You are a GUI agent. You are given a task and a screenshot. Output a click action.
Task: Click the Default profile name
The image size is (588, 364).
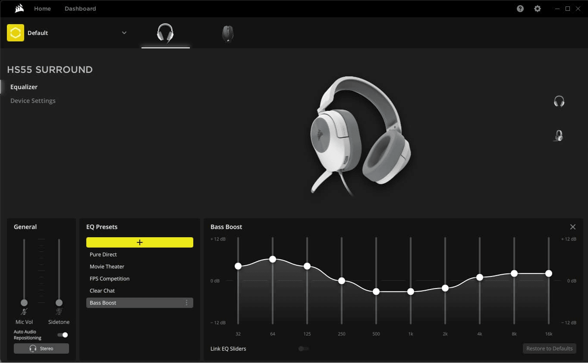point(38,33)
